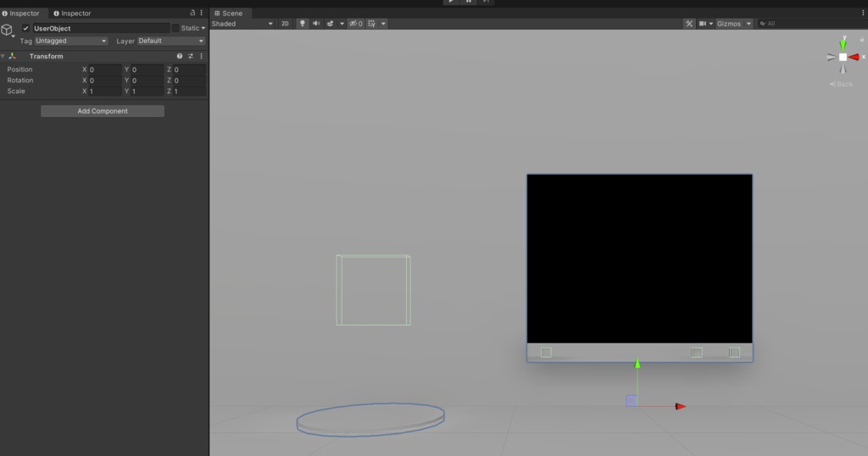Toggle Gizmos button
Screen dimensions: 868x456
click(x=729, y=24)
